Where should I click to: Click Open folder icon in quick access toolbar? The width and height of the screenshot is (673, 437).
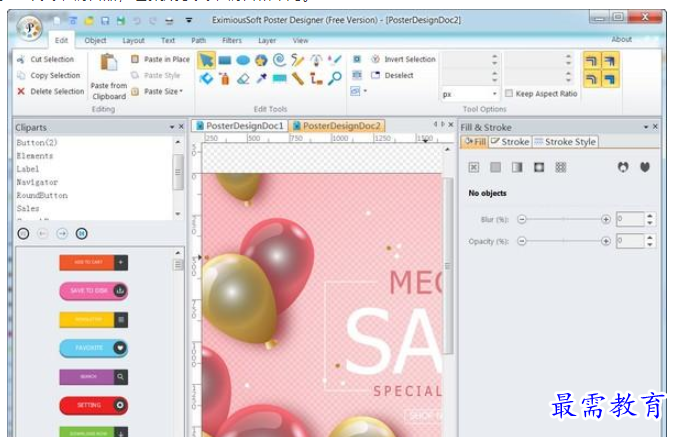[89, 21]
